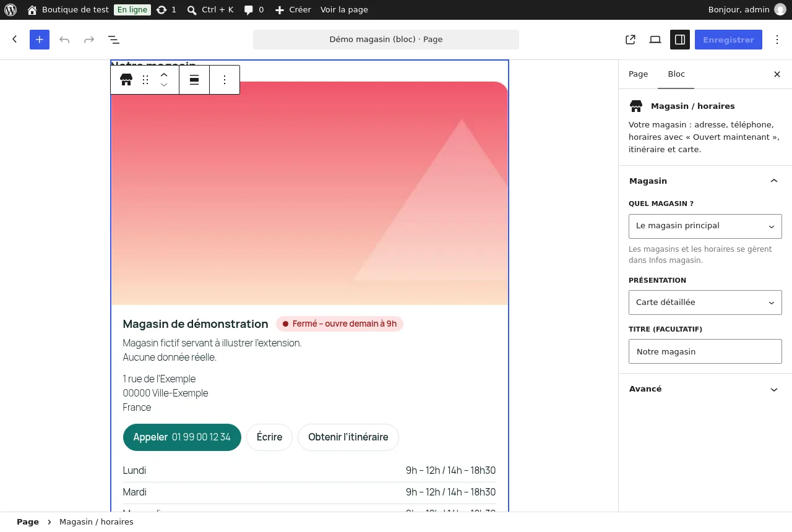Select Page in the bottom breadcrumb

28,522
